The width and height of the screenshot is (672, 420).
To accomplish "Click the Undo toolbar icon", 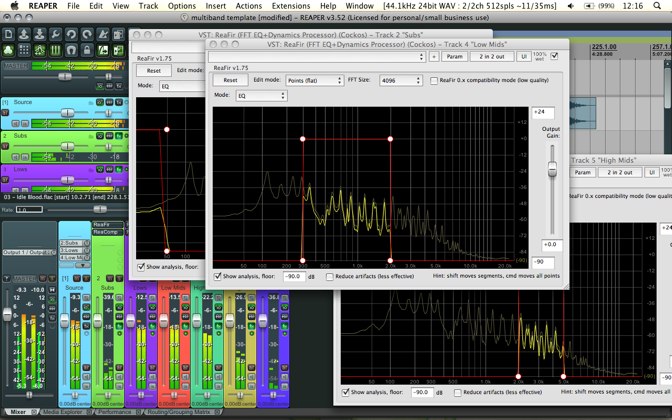I will point(71,34).
